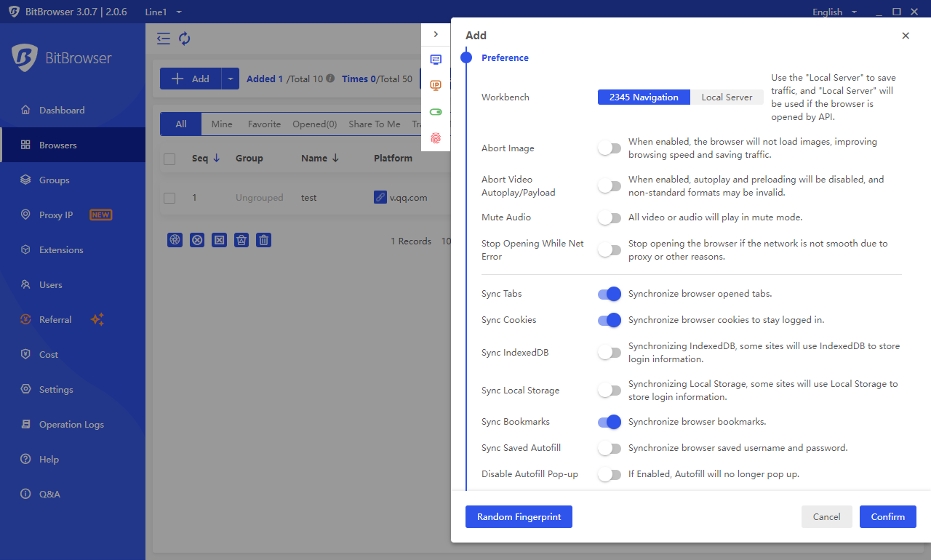Viewport: 931px width, 560px height.
Task: Click the BitBrowser shield logo in sidebar
Action: (x=24, y=58)
